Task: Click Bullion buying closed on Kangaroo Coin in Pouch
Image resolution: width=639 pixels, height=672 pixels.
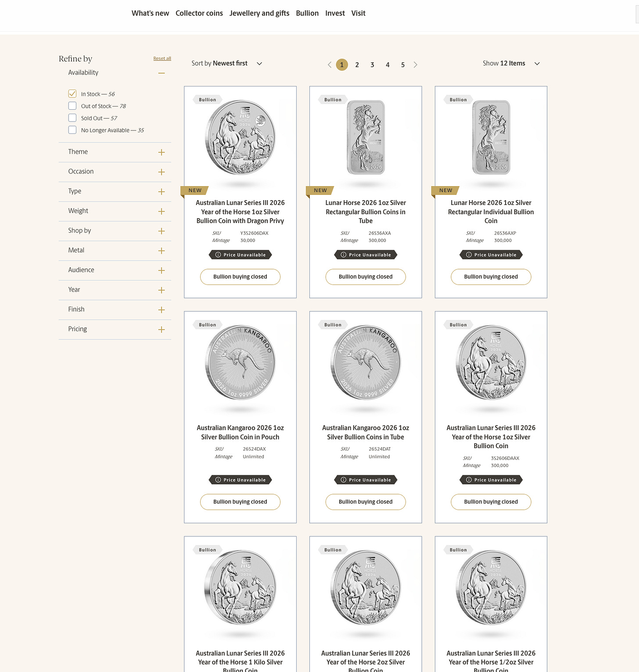Action: click(240, 502)
